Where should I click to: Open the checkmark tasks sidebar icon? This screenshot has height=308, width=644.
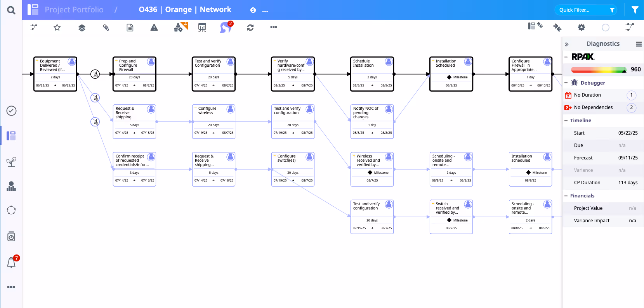pyautogui.click(x=11, y=111)
